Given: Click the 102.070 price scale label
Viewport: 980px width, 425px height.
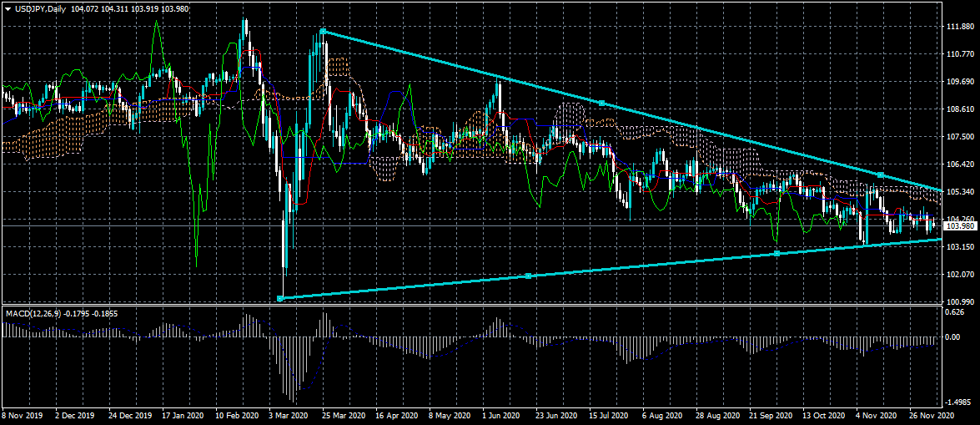Looking at the screenshot, I should click(x=959, y=274).
